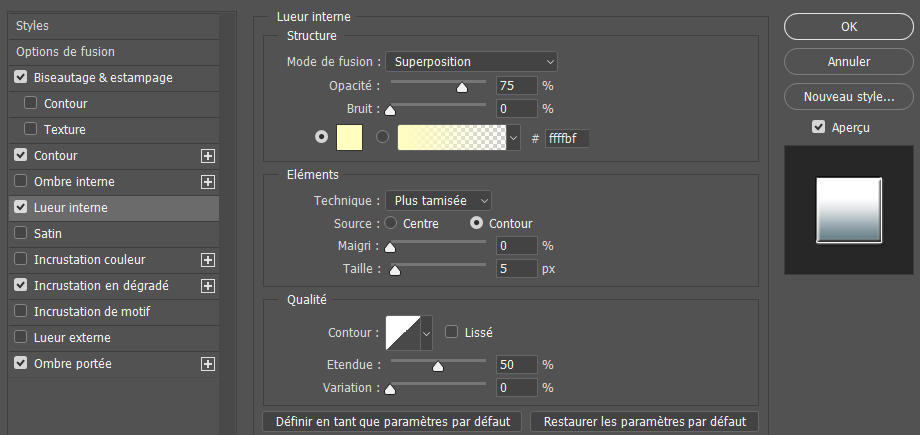The width and height of the screenshot is (920, 435).
Task: Click plus icon next to Ombre portée
Action: (208, 364)
